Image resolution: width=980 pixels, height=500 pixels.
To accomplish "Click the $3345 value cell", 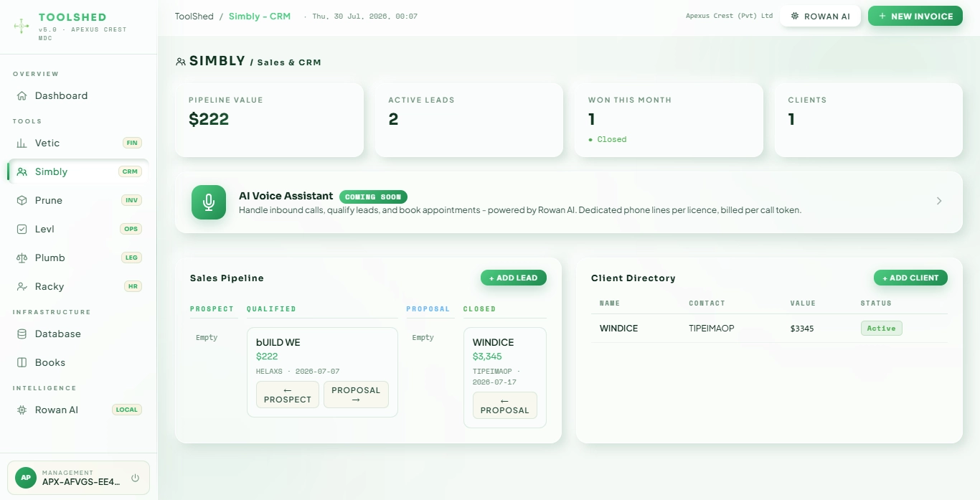I will tap(802, 328).
